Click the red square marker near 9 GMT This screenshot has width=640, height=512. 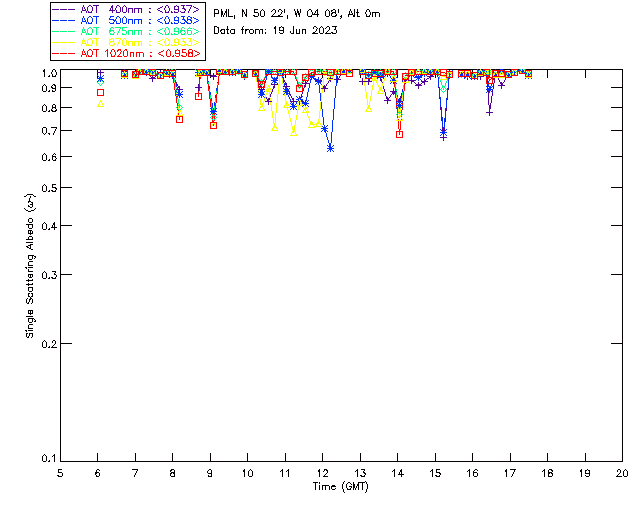click(213, 125)
